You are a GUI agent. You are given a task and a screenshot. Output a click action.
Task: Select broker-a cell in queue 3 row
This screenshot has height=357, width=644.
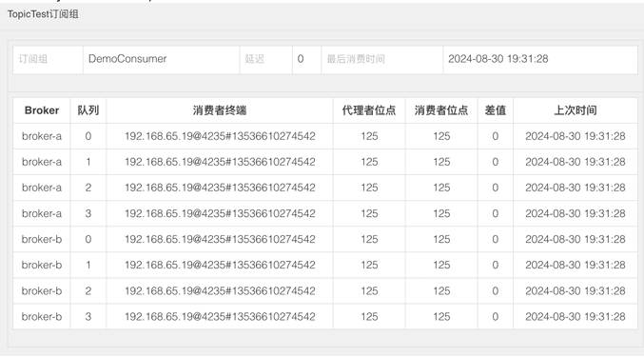[42, 213]
